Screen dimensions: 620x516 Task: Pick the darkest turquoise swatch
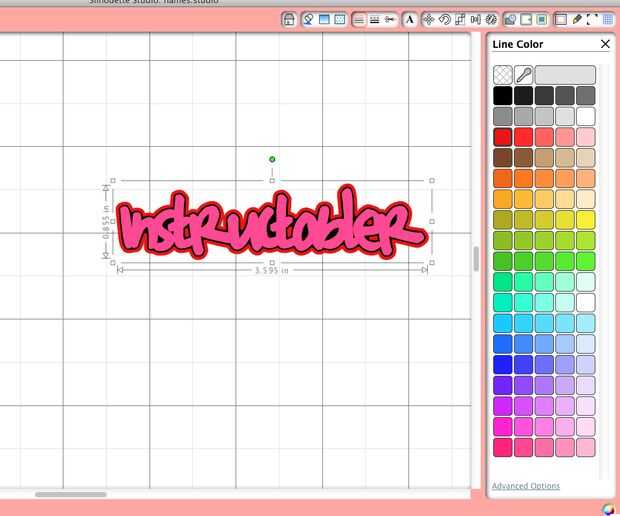tap(503, 302)
